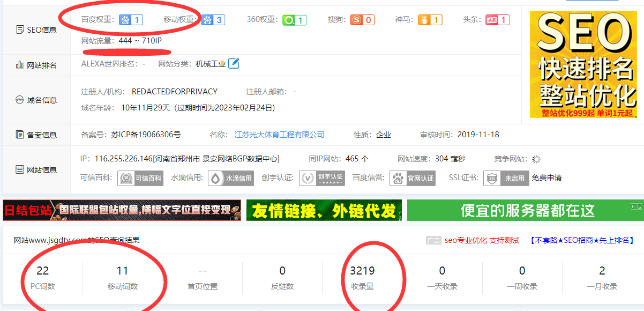Click the Toutiao weight badge icon

pos(497,20)
